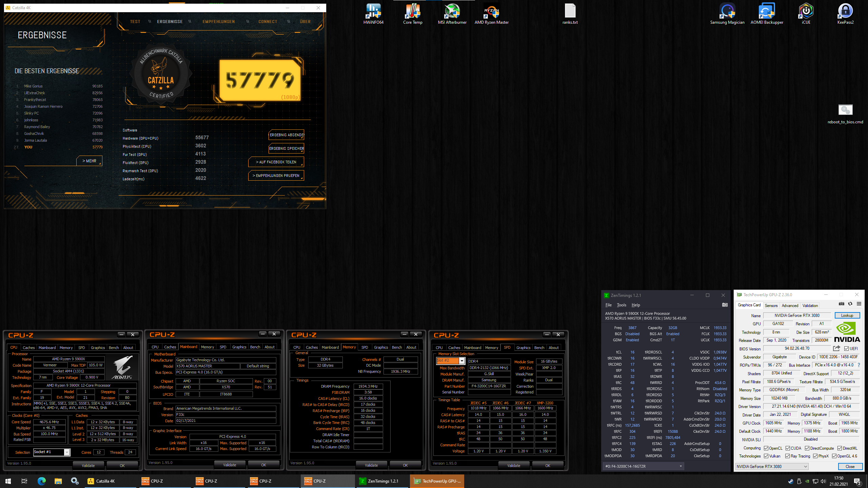Click the GPU-Z screenshot camera icon

point(841,304)
